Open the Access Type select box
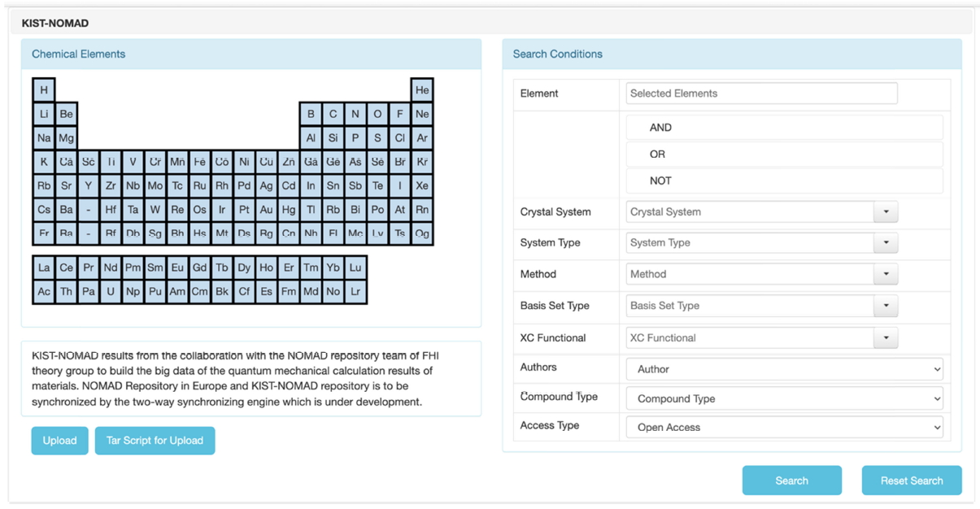Viewport: 980px width, 509px height. [784, 428]
